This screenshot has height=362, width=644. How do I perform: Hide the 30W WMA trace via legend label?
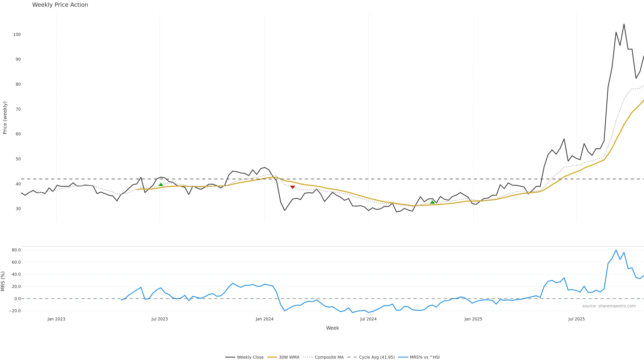pyautogui.click(x=289, y=357)
